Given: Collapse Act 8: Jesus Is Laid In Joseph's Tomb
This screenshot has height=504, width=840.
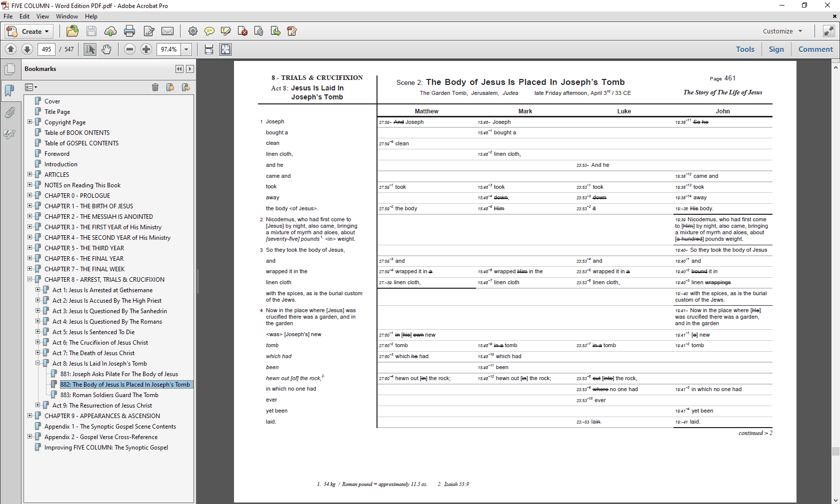Looking at the screenshot, I should pyautogui.click(x=38, y=363).
